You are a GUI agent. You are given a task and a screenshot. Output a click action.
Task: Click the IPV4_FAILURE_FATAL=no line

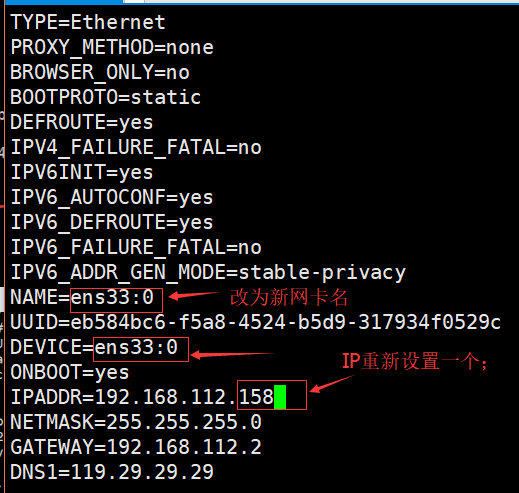click(136, 147)
